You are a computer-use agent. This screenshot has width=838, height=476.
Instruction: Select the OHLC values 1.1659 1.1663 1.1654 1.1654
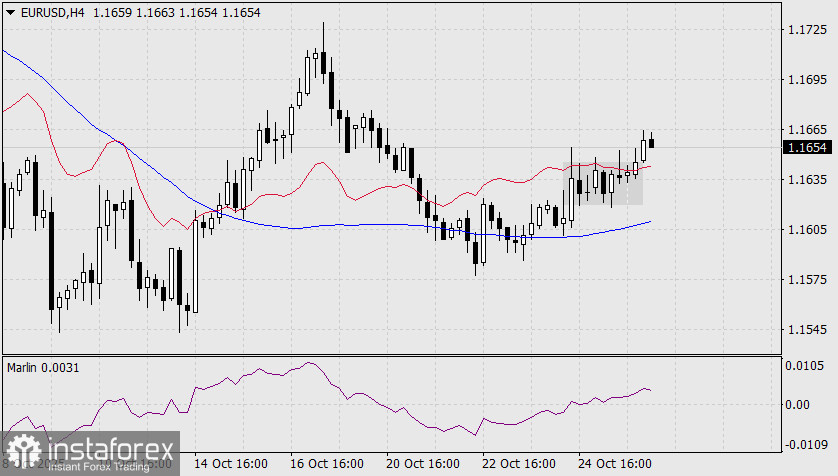[x=176, y=12]
